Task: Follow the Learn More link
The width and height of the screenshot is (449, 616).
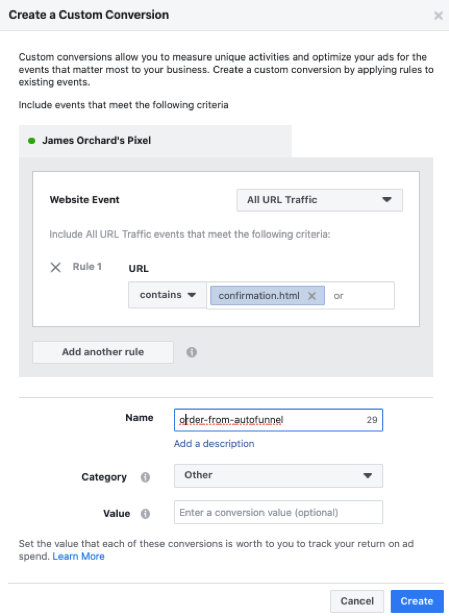Action: 79,556
